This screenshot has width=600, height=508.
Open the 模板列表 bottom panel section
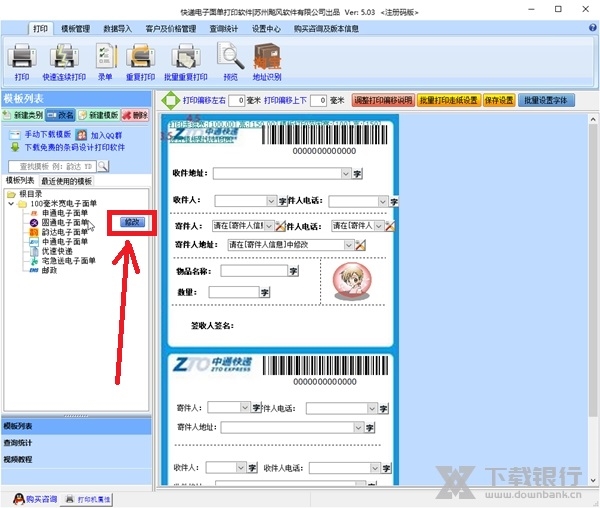tap(76, 426)
